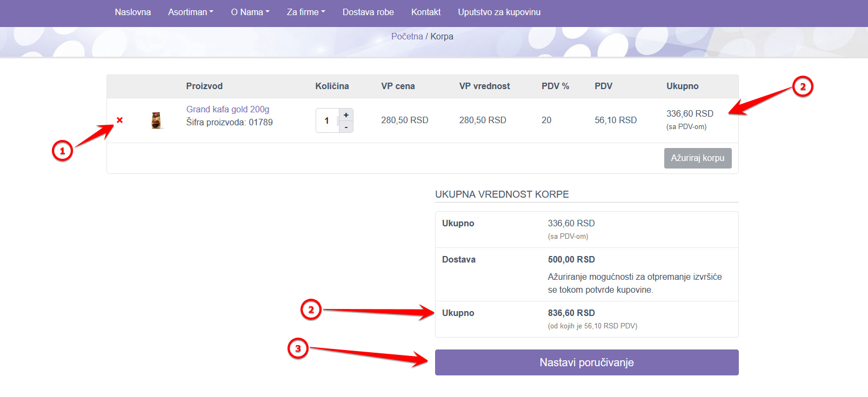Viewport: 868px width, 397px height.
Task: Continue with Nastavi poručivanje button
Action: coord(586,362)
